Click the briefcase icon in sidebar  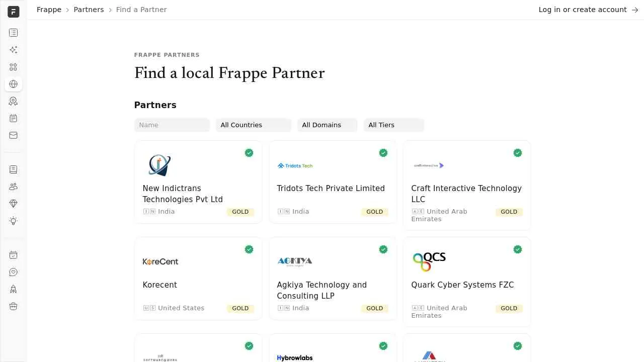14,306
